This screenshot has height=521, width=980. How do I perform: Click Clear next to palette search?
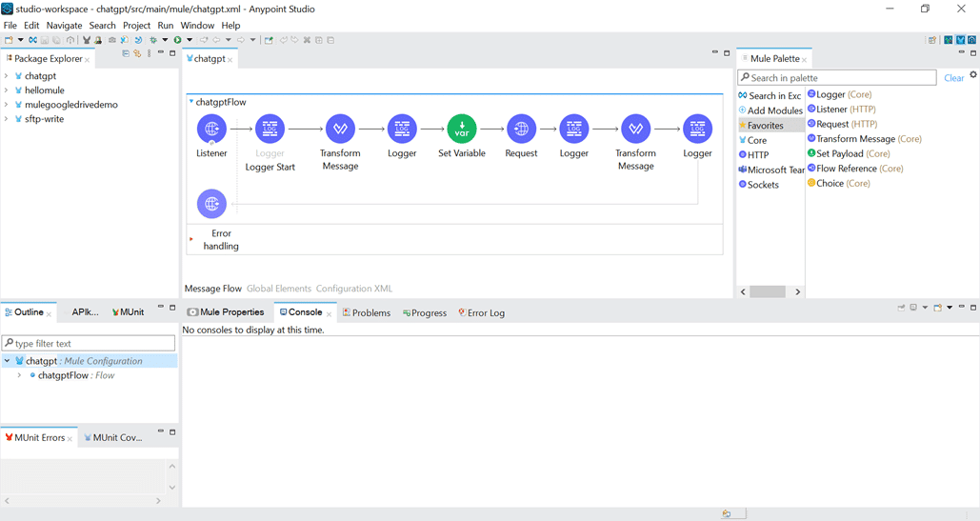tap(953, 78)
